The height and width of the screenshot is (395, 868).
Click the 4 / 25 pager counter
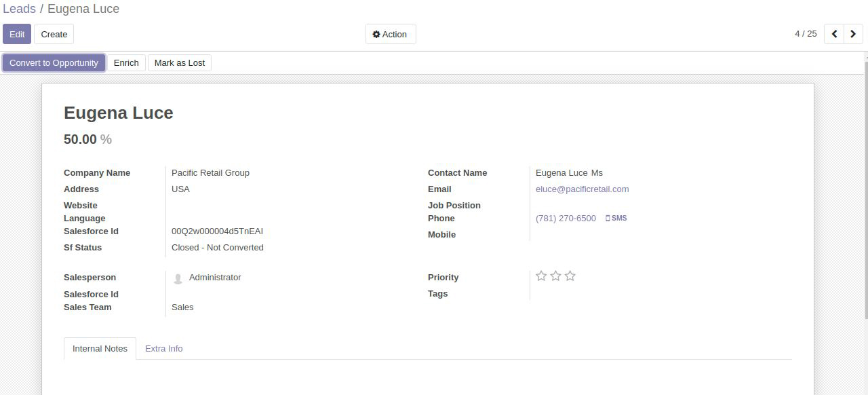click(x=806, y=34)
